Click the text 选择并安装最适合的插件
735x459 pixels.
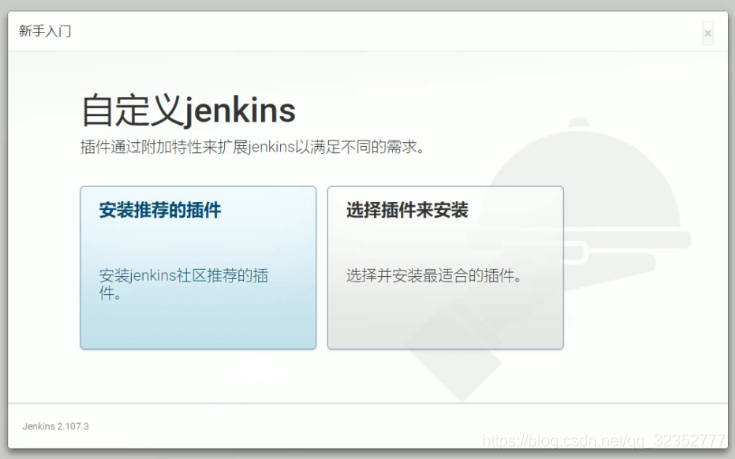pos(435,275)
